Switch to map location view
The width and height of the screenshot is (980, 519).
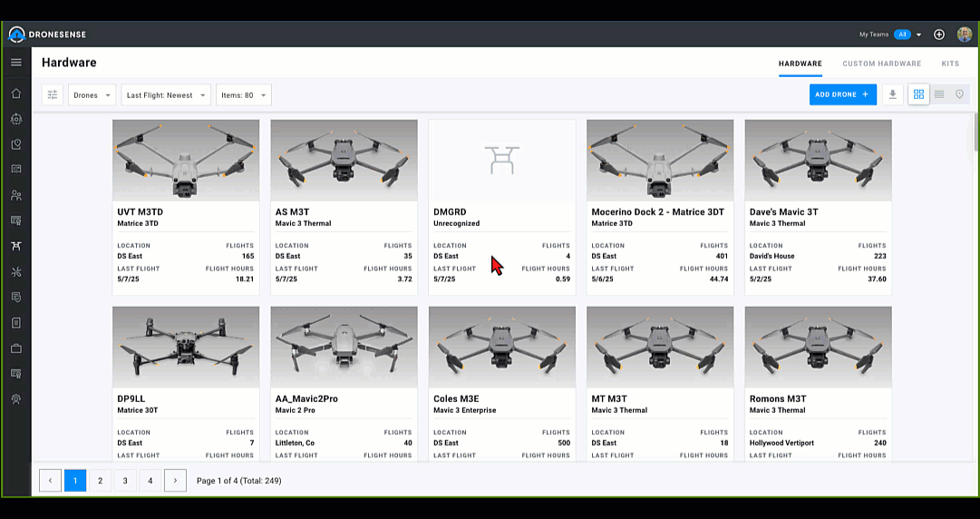click(x=959, y=94)
